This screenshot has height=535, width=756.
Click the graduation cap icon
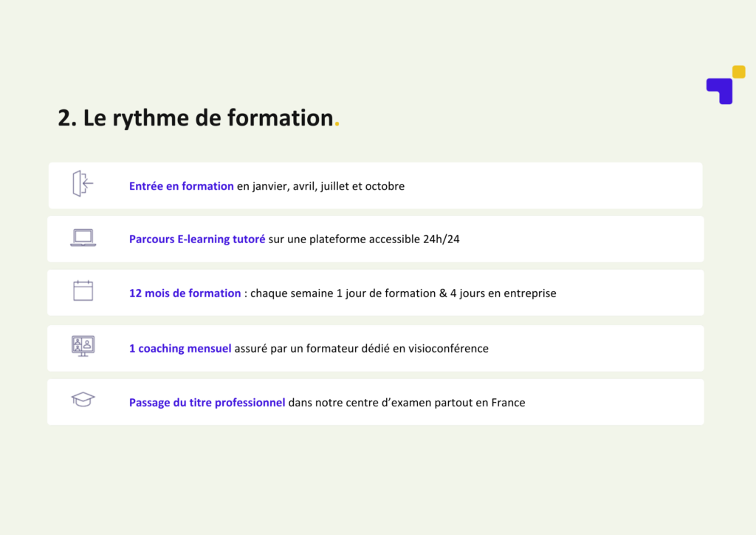pos(83,400)
